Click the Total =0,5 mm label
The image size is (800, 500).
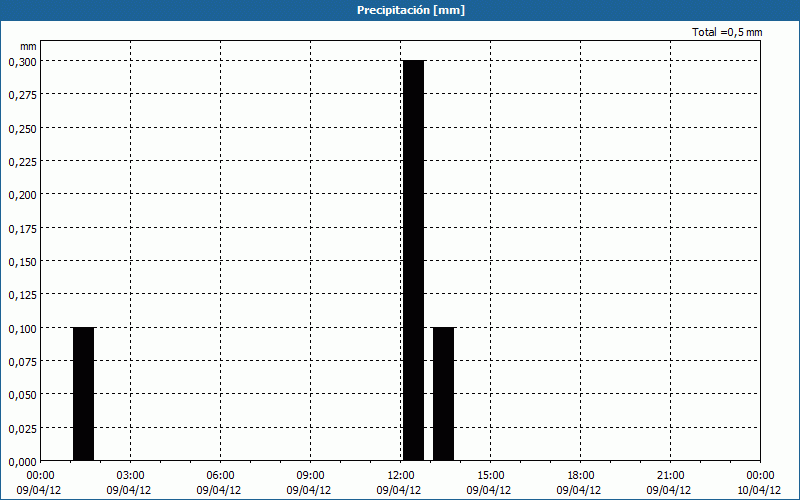tap(727, 32)
